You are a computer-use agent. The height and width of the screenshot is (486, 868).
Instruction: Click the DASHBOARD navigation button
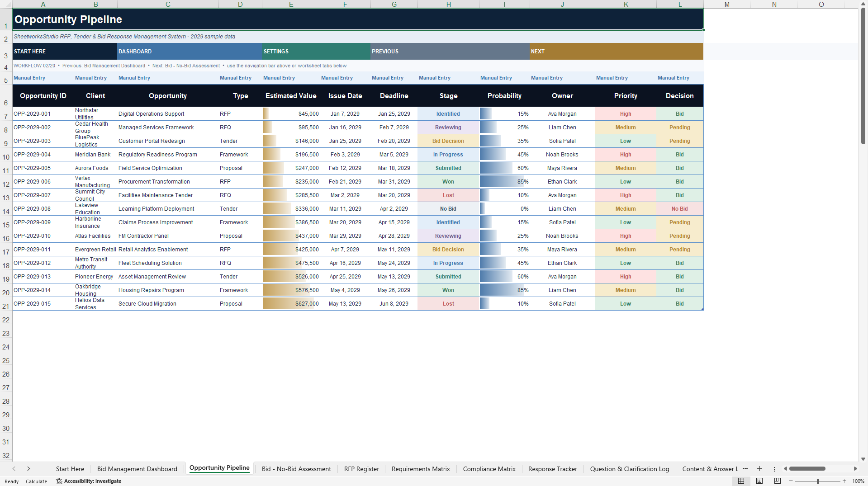click(x=190, y=52)
